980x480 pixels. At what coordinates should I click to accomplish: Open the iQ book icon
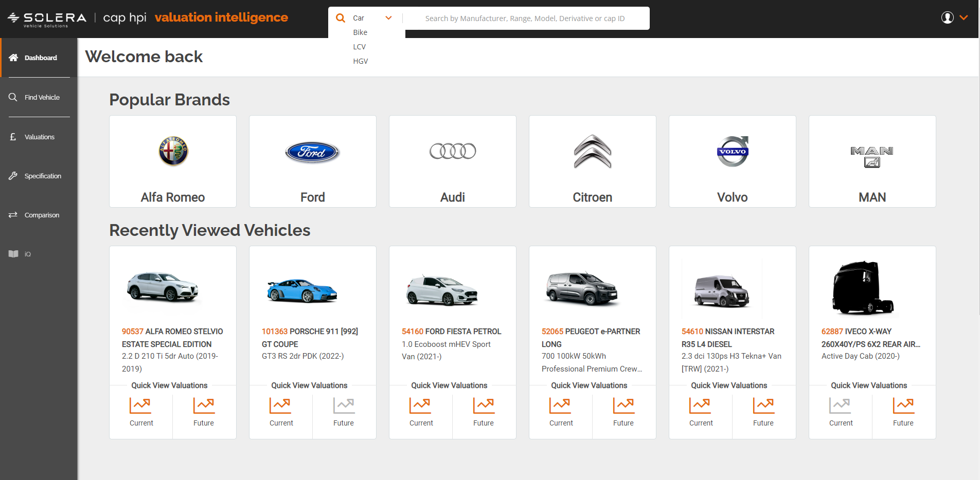(x=13, y=254)
